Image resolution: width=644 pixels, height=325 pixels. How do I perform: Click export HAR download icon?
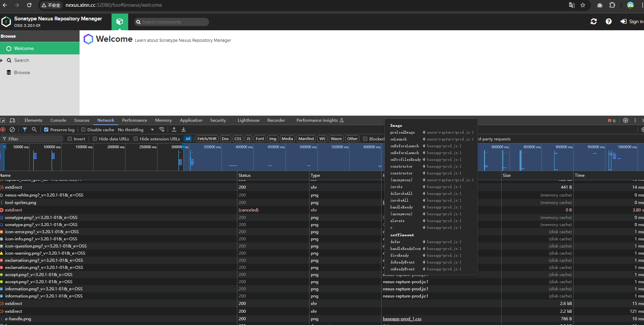(x=184, y=130)
